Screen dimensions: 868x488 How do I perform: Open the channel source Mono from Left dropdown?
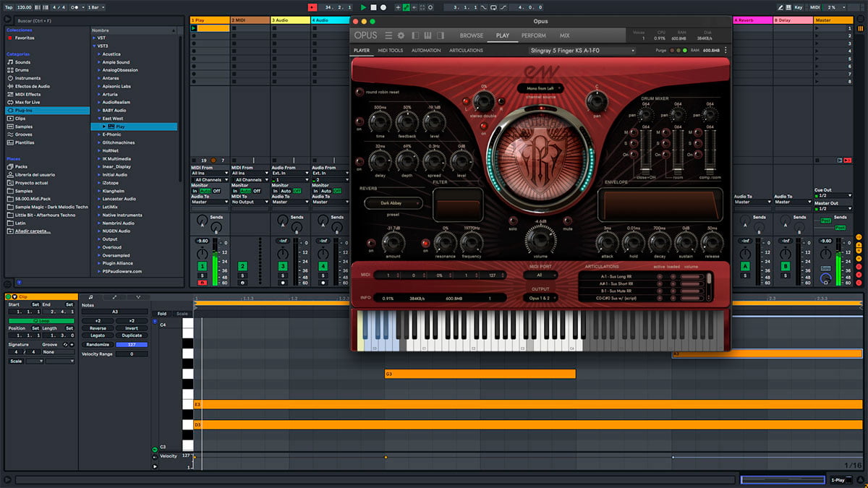540,88
